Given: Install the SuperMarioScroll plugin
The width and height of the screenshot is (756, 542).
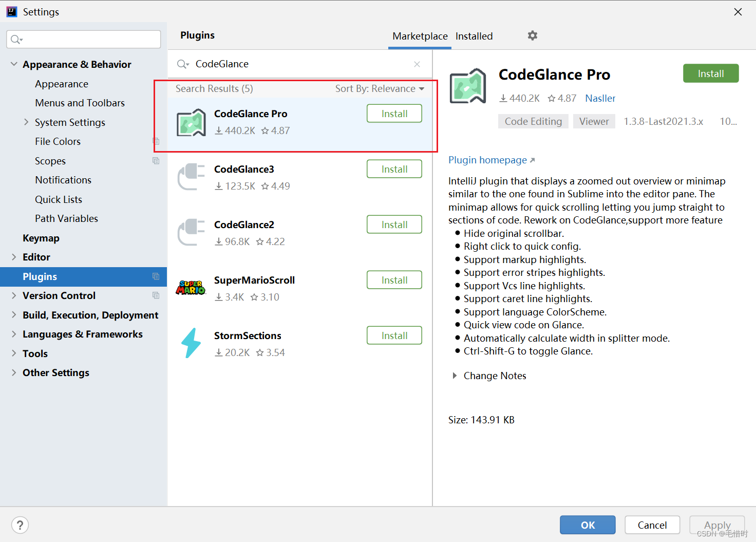Looking at the screenshot, I should [x=394, y=280].
